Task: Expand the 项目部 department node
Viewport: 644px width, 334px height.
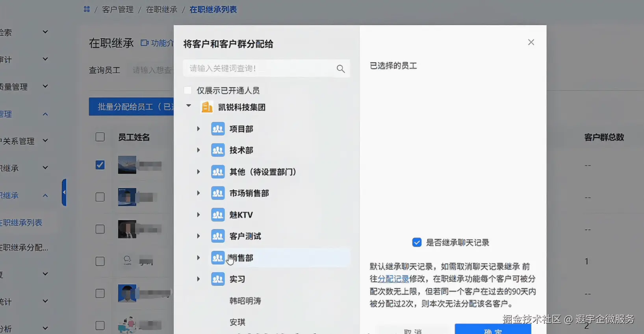Action: (x=199, y=129)
